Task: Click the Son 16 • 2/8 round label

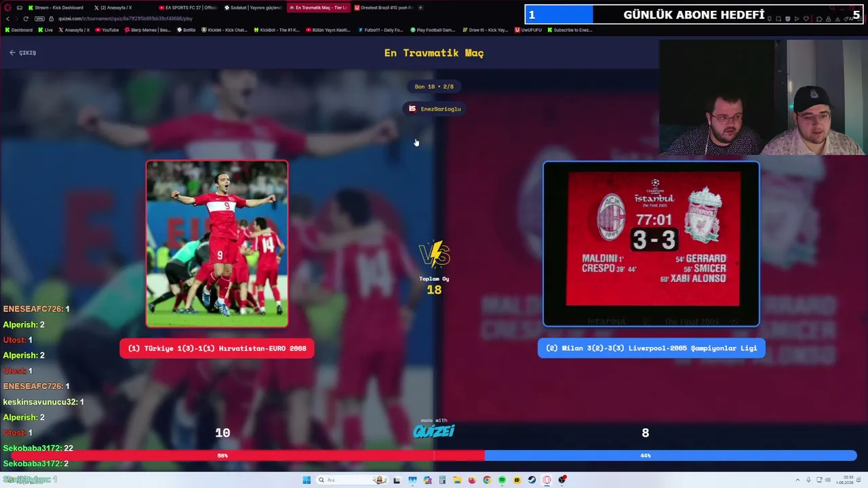Action: [434, 86]
